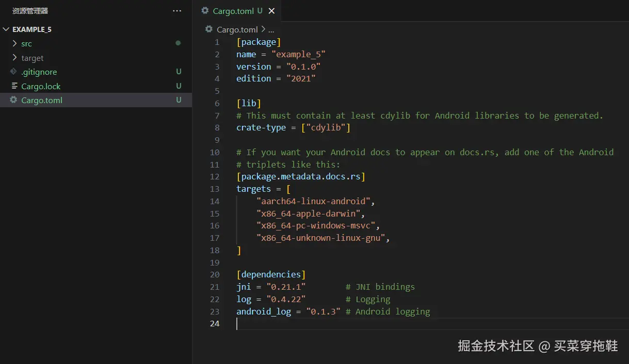Click the .gitignore file icon in explorer

[x=13, y=72]
